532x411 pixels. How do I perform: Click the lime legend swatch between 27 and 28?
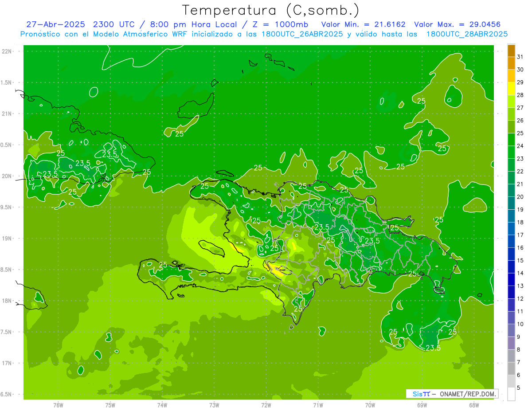pyautogui.click(x=511, y=101)
